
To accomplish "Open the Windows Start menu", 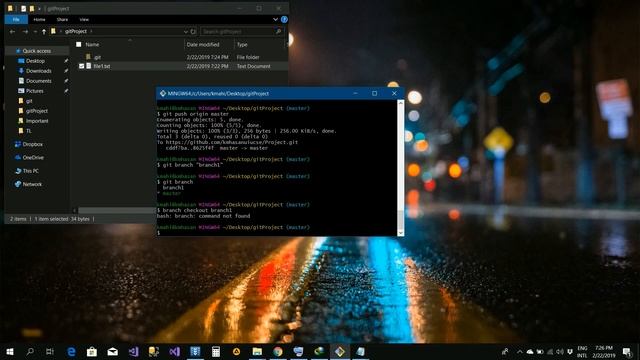I will [x=10, y=351].
